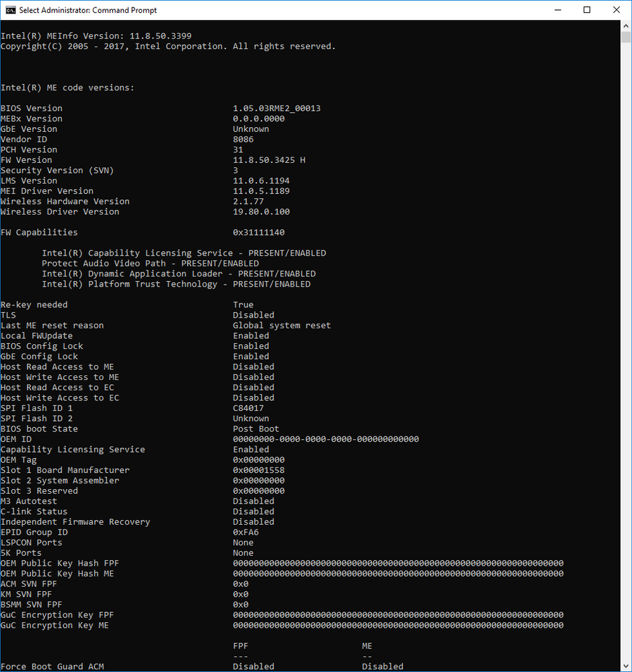Click the Wireless Driver Version value 19.80.0.100

click(x=261, y=212)
